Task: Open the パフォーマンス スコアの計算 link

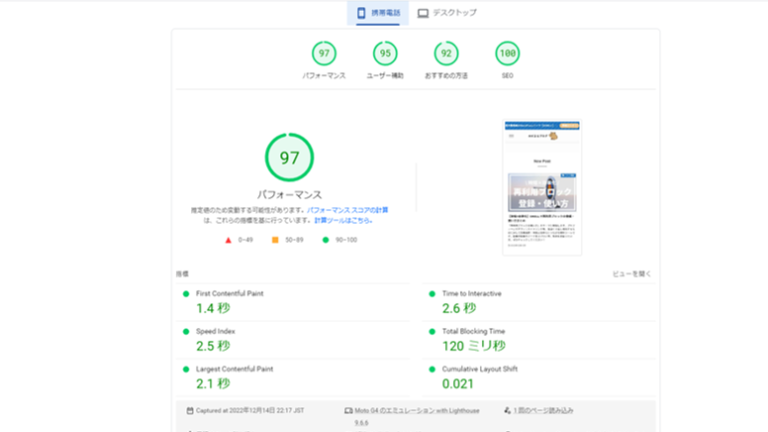Action: click(x=347, y=211)
